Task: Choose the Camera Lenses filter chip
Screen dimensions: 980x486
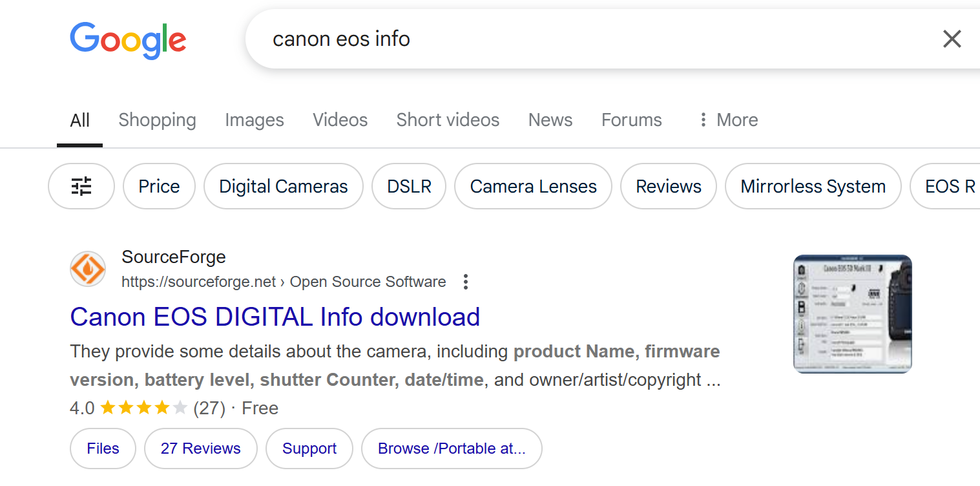Action: (x=533, y=186)
